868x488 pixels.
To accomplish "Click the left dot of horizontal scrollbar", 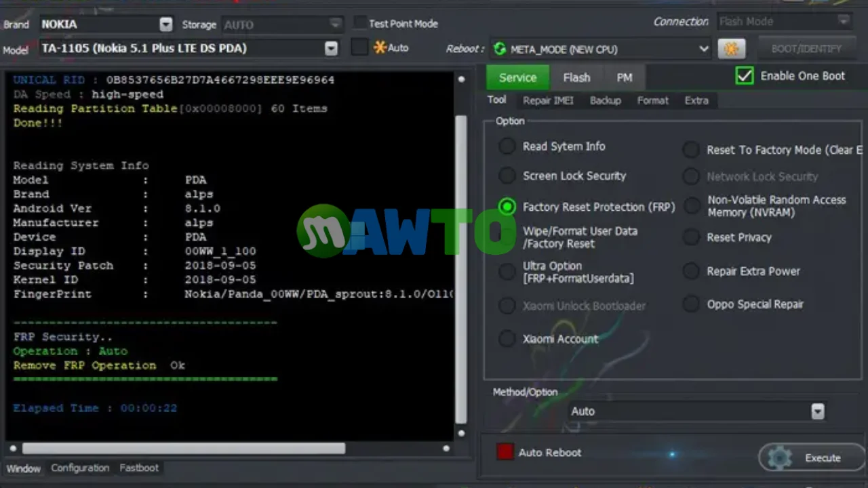I will [x=13, y=449].
